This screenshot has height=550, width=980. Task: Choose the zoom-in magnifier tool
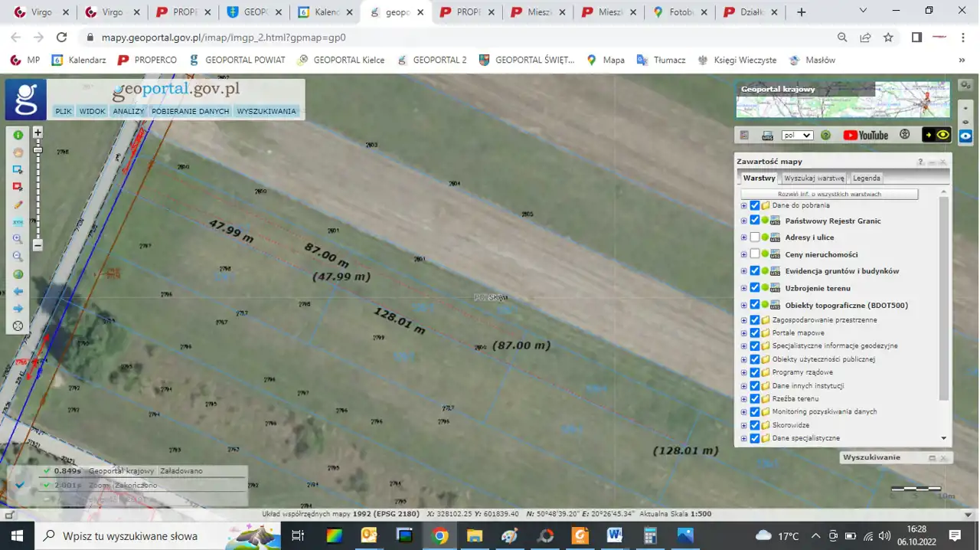coord(18,239)
